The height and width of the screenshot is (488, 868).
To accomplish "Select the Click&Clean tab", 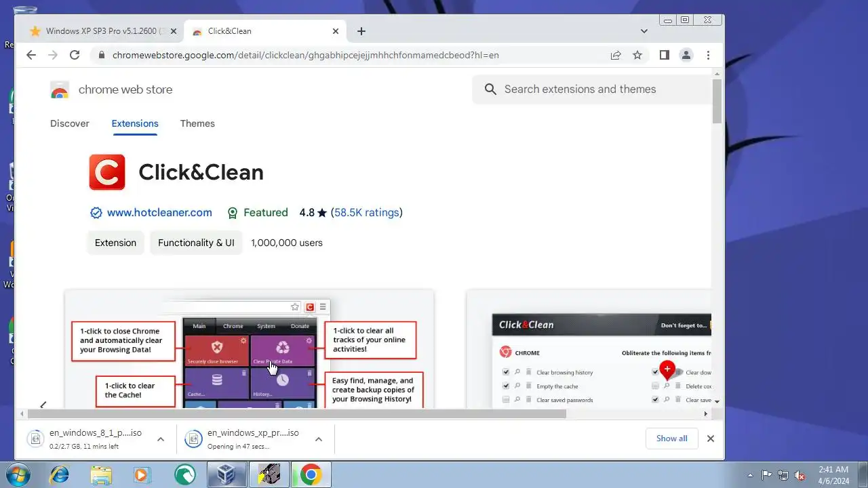I will [266, 31].
